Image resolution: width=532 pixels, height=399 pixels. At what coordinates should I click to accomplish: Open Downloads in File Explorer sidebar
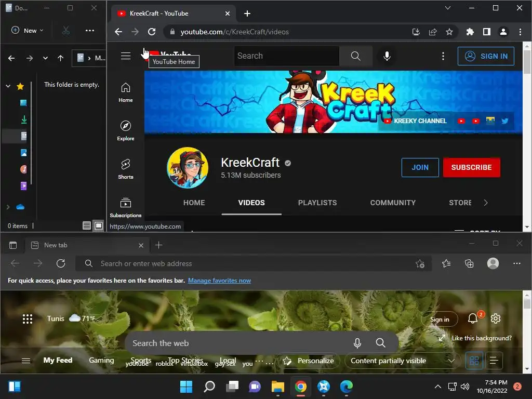pos(23,119)
